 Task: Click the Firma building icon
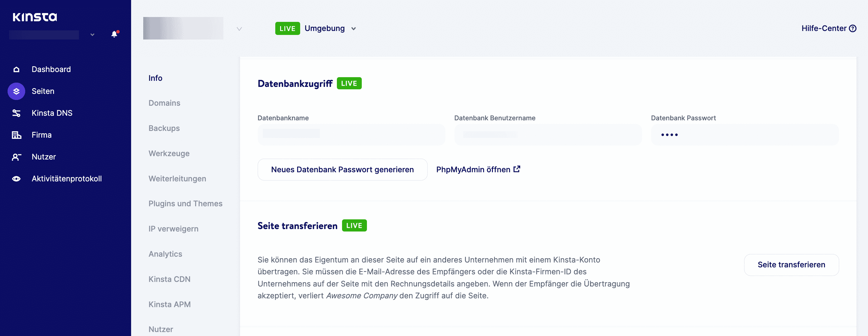[x=16, y=135]
